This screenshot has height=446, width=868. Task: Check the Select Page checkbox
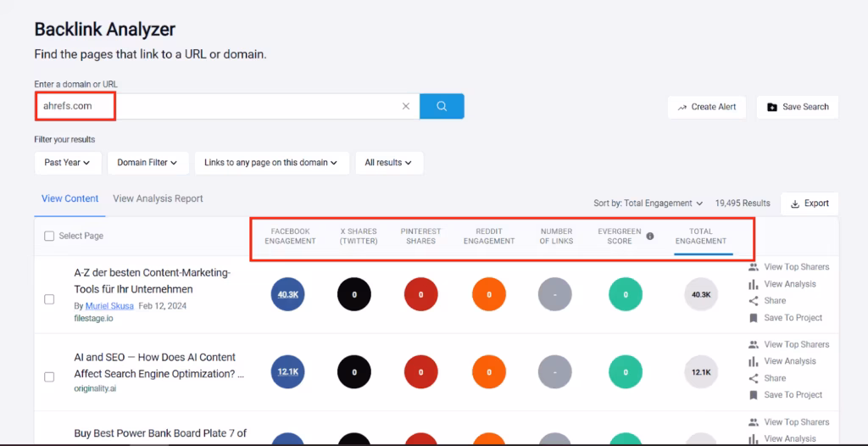point(49,236)
